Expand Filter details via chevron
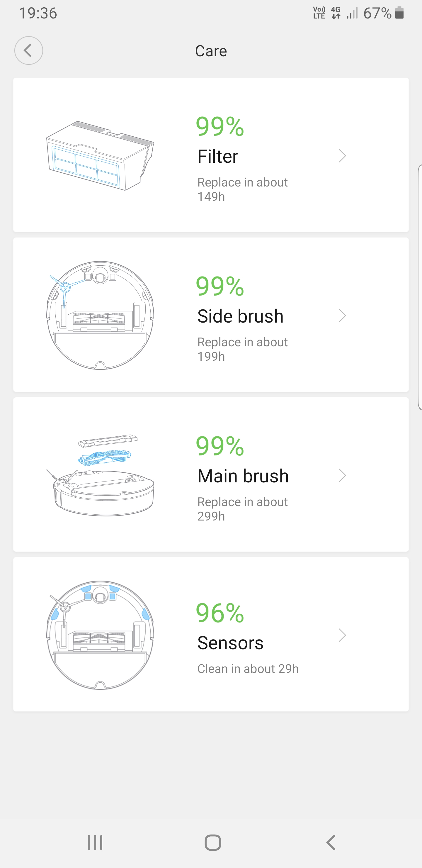This screenshot has height=868, width=422. (x=342, y=156)
